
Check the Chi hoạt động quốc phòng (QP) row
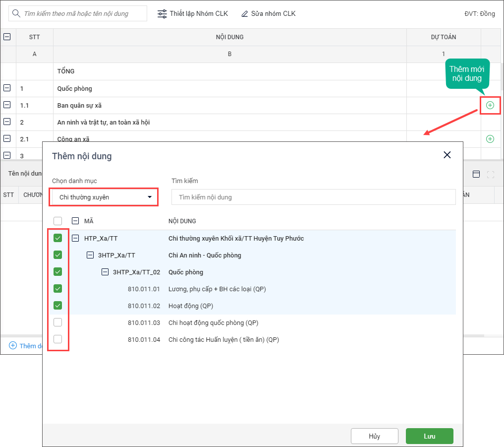pos(58,322)
